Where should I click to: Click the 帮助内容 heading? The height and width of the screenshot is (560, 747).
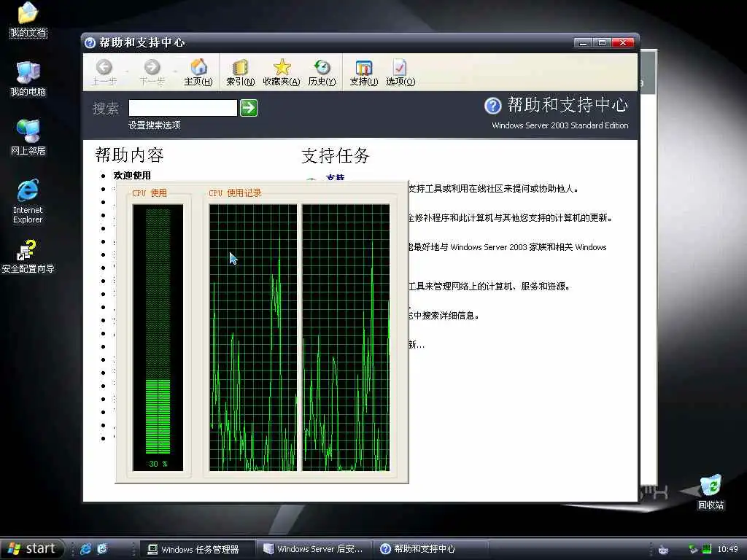pos(130,155)
